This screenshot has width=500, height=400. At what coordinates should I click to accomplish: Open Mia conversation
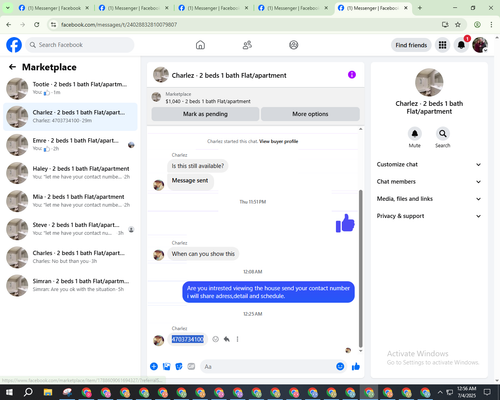coord(70,201)
